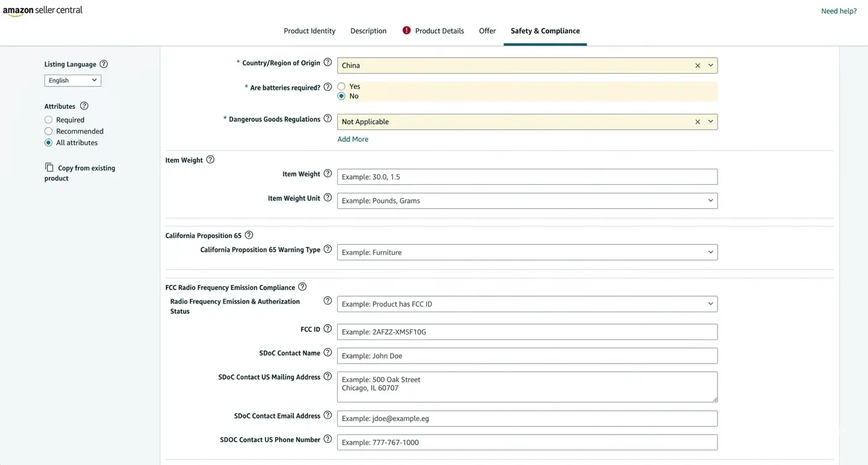Clear the China country selection with the X
The width and height of the screenshot is (868, 465).
coord(697,65)
